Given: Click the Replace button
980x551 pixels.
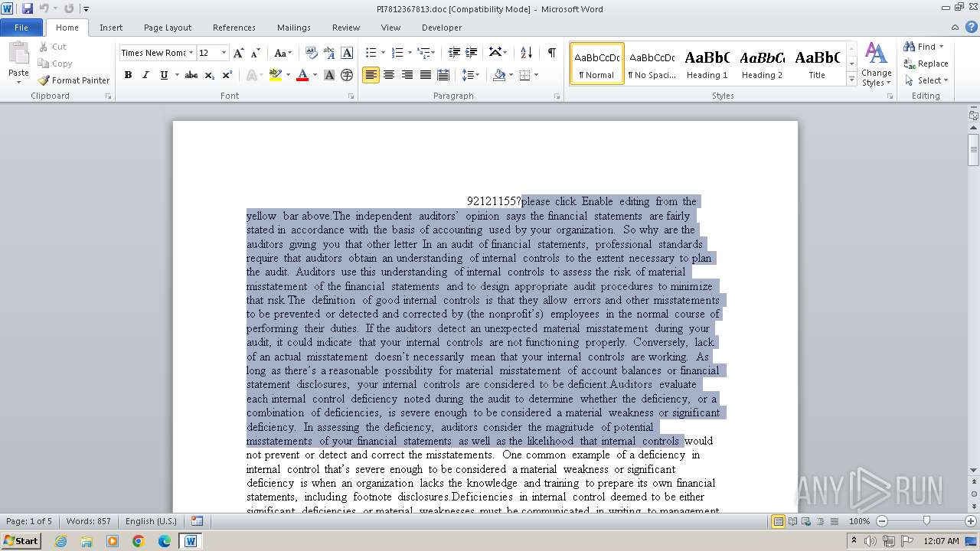Looking at the screenshot, I should [926, 64].
